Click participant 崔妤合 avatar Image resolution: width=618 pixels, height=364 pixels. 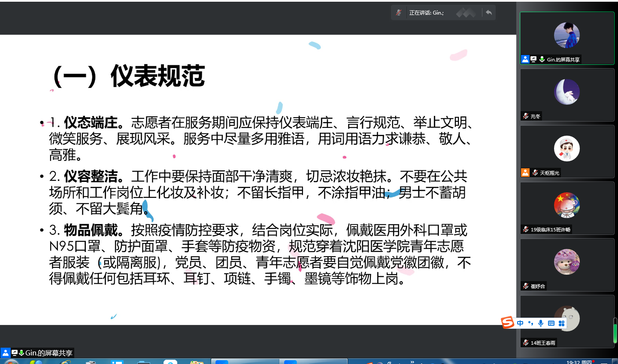click(x=567, y=262)
